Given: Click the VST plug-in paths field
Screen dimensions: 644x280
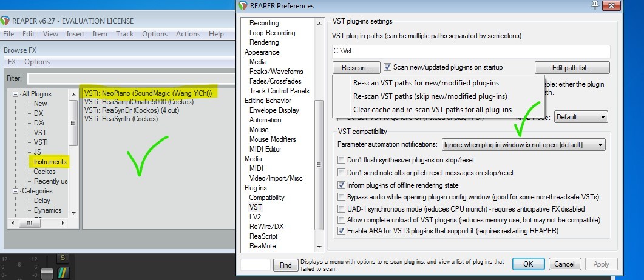Looking at the screenshot, I should pyautogui.click(x=471, y=52).
